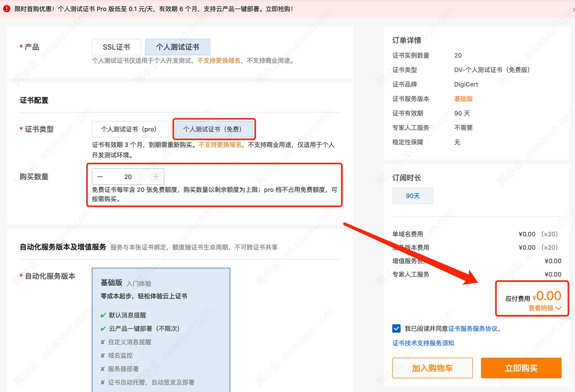This screenshot has width=575, height=392.
Task: Choose the 个人测试证书（pro）certificate type
Action: tap(130, 129)
